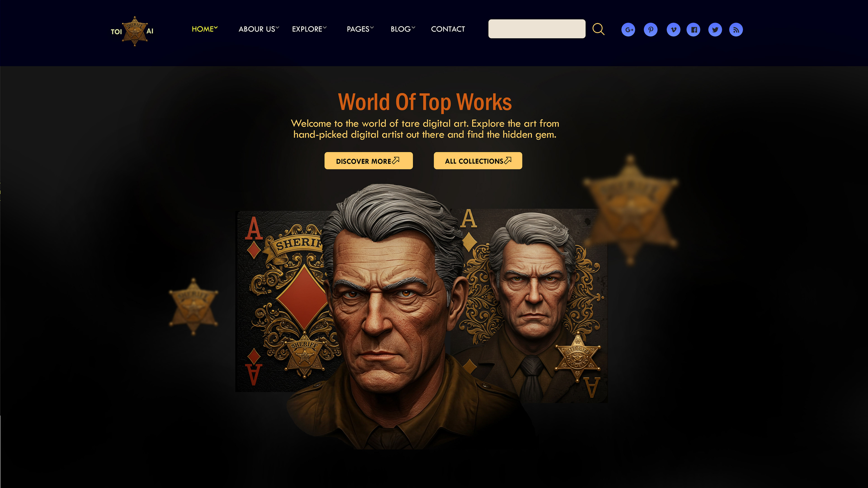The width and height of the screenshot is (868, 488).
Task: Focus the header search input field
Action: [537, 29]
